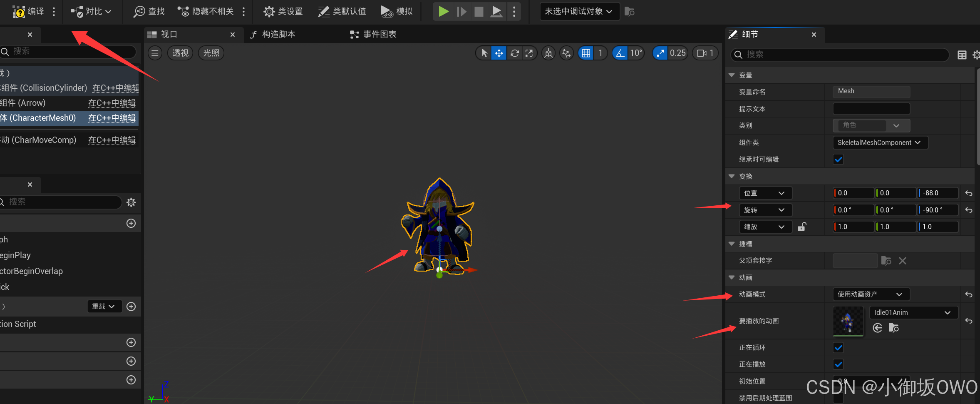
Task: Start Simulation (模拟) button
Action: coord(397,11)
